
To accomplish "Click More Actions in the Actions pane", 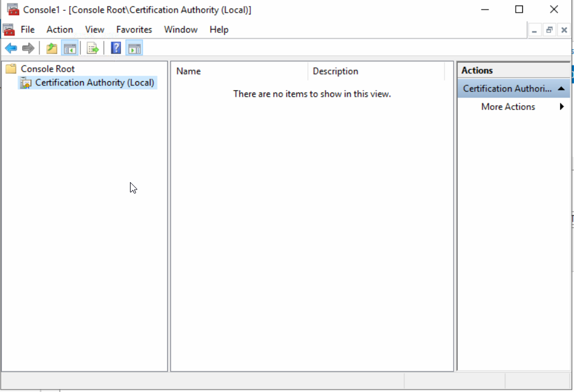I will tap(508, 106).
